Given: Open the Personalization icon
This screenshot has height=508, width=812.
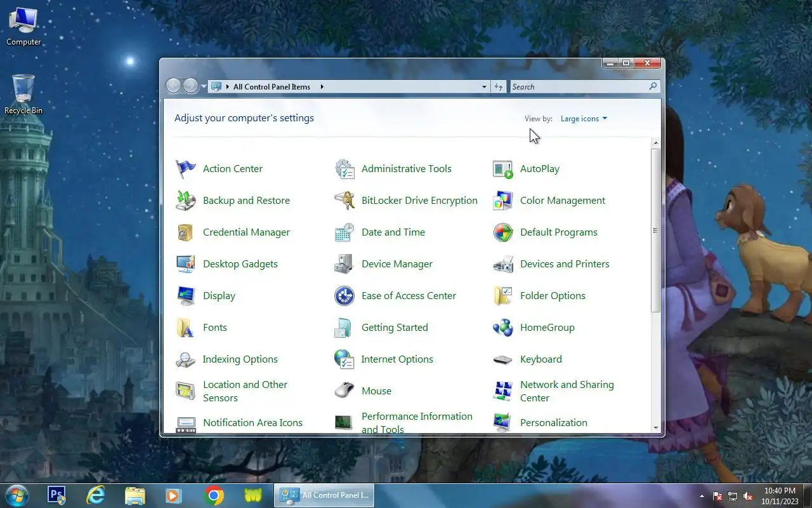Looking at the screenshot, I should point(503,423).
